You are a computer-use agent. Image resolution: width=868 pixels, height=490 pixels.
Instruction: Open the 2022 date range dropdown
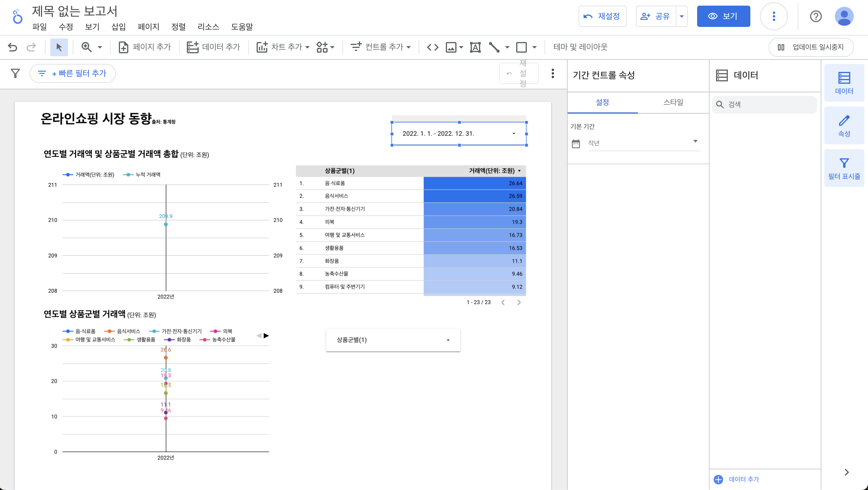459,133
